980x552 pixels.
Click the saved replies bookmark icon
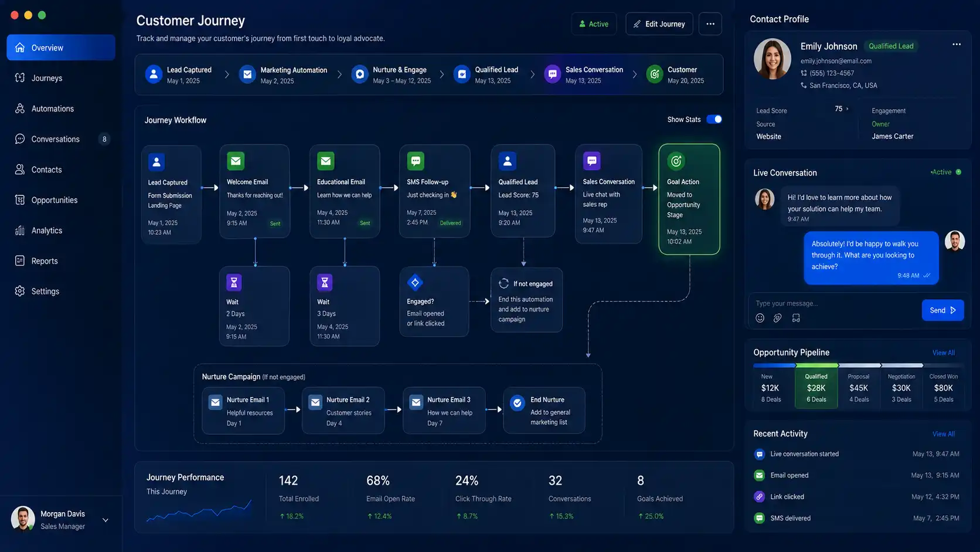pos(796,318)
